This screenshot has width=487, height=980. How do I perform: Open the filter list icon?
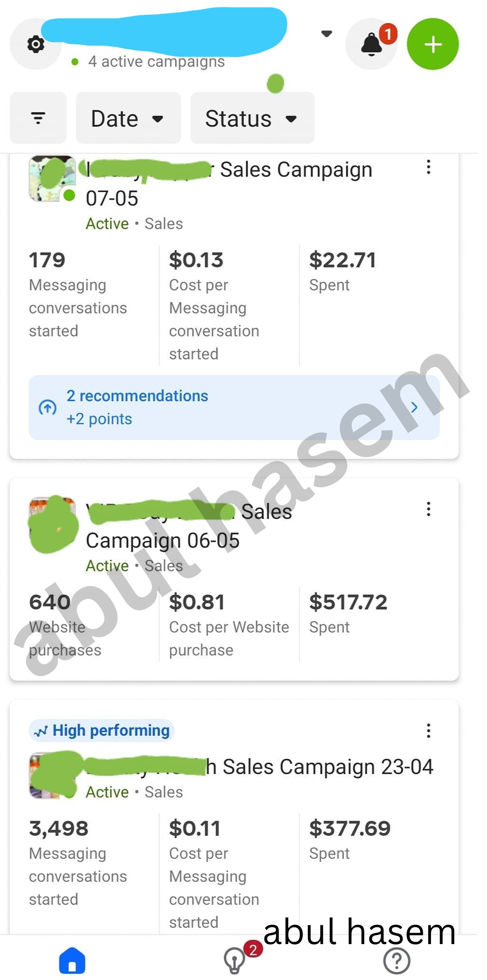(x=38, y=118)
